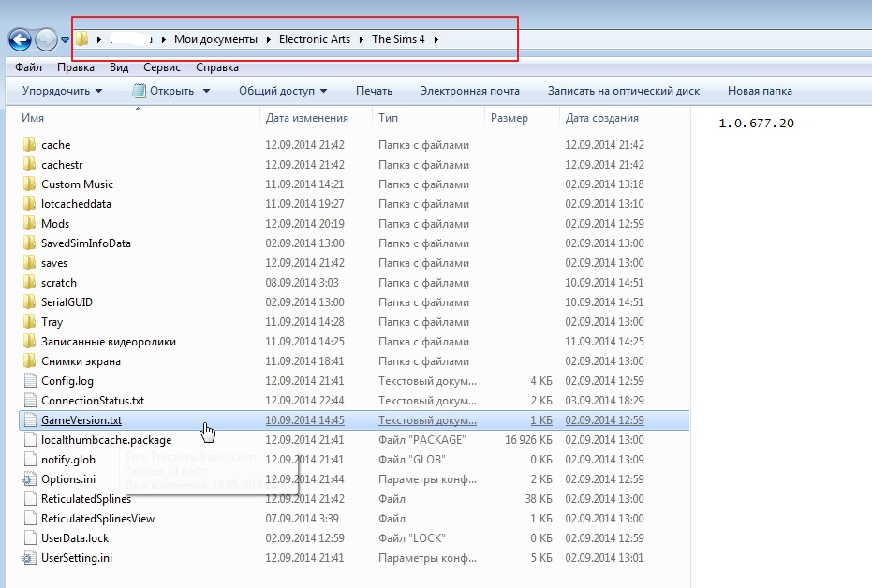
Task: Click the UserSetting.ini file name
Action: 77,558
